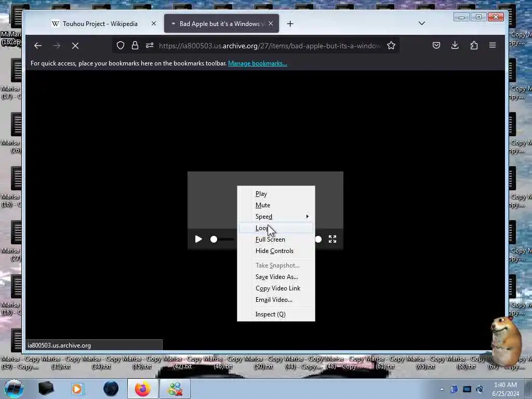The height and width of the screenshot is (399, 532).
Task: Select Copy Video Link menu entry
Action: pyautogui.click(x=276, y=288)
